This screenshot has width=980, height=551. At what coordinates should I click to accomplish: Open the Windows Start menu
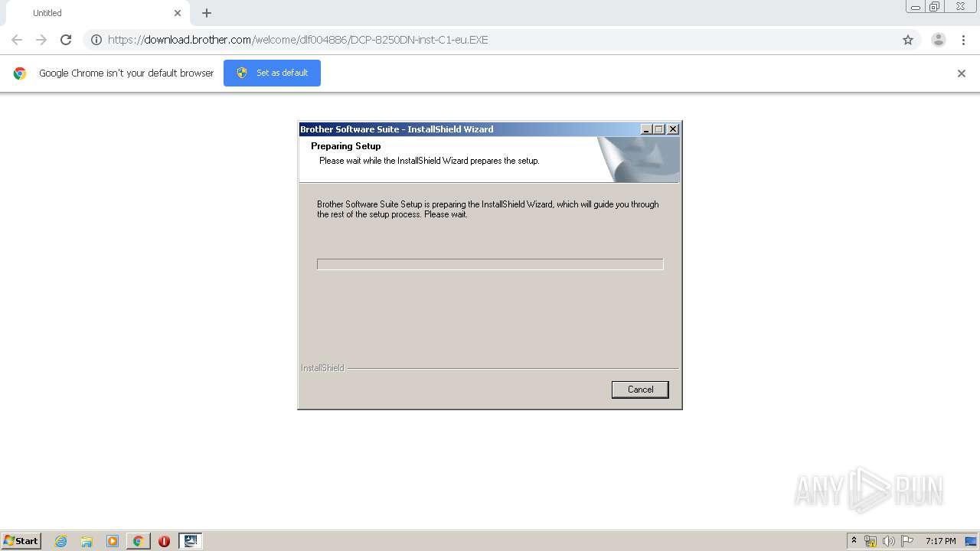[x=21, y=541]
